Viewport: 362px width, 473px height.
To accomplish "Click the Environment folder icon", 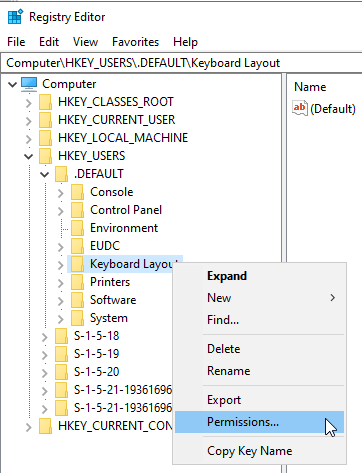I will (x=77, y=228).
